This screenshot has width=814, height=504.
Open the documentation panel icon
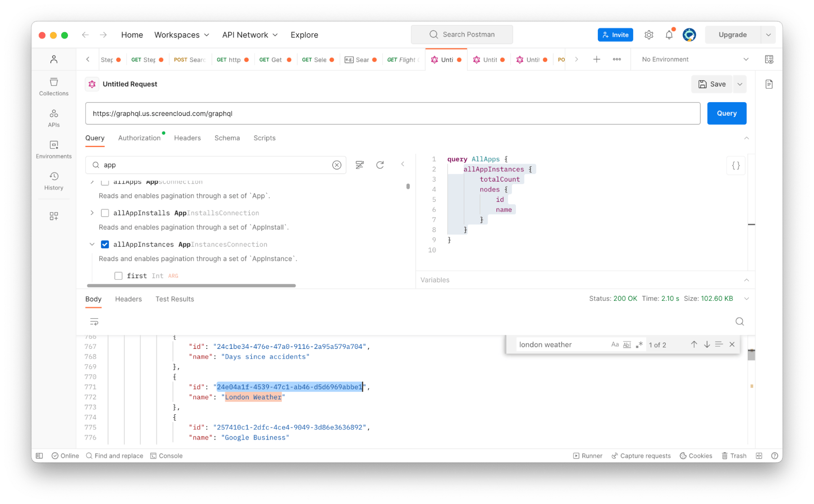769,84
